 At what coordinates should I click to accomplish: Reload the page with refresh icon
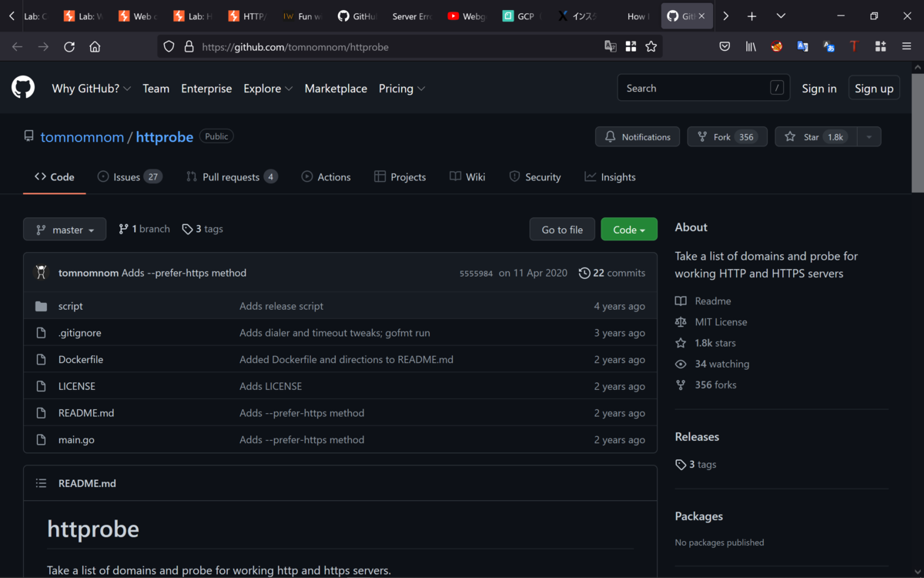coord(69,47)
